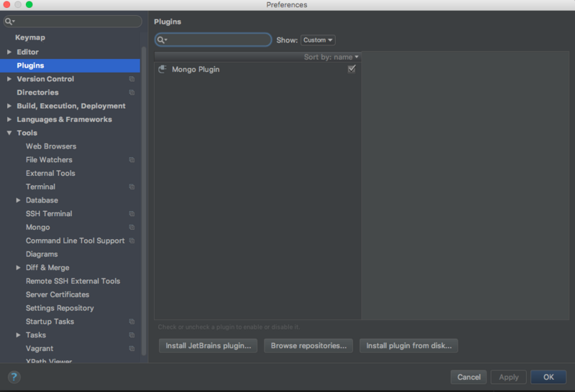575x392 pixels.
Task: Open Terminal settings page
Action: coord(40,187)
